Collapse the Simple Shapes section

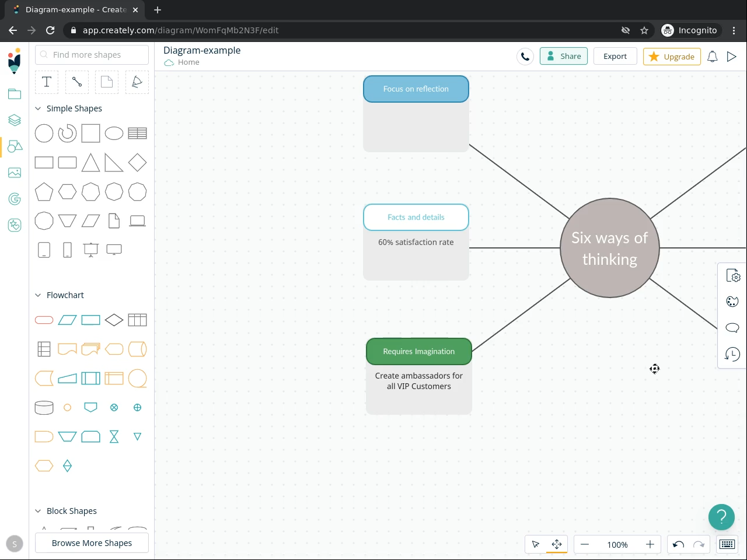[x=38, y=108]
